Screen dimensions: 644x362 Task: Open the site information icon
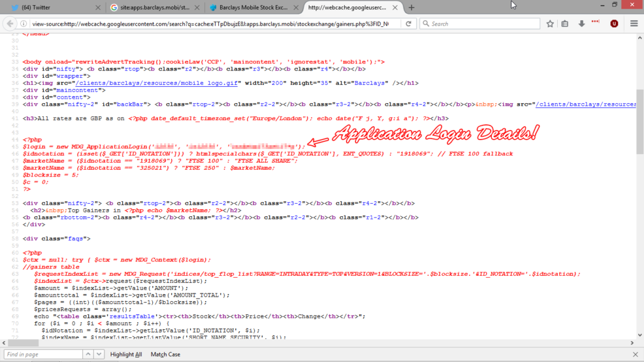click(23, 24)
